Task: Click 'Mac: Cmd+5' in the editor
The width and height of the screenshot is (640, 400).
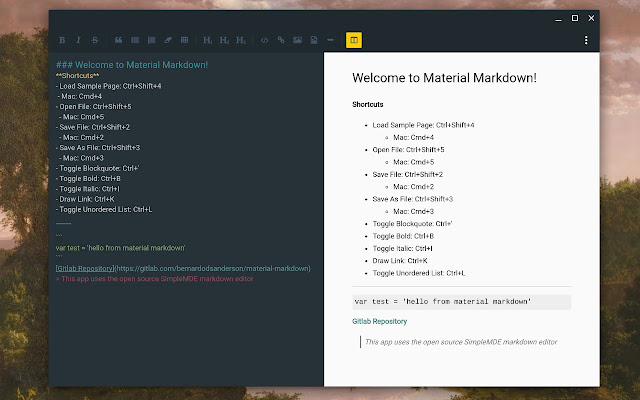Action: [82, 117]
